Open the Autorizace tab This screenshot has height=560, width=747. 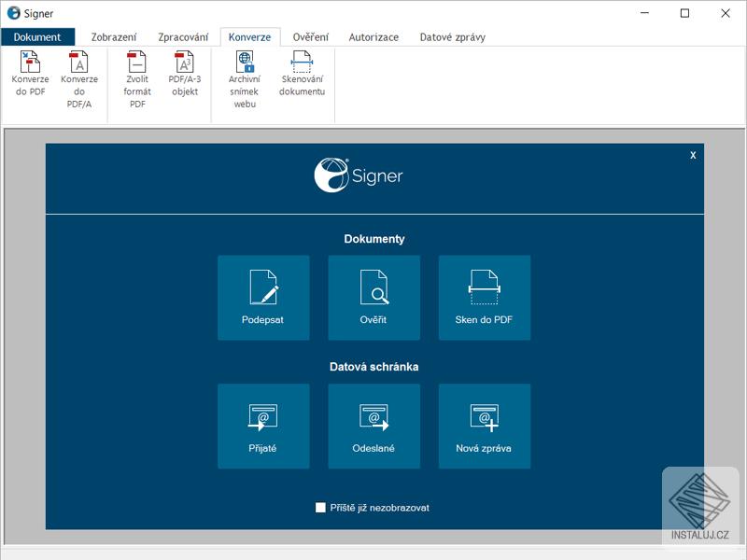[x=373, y=37]
